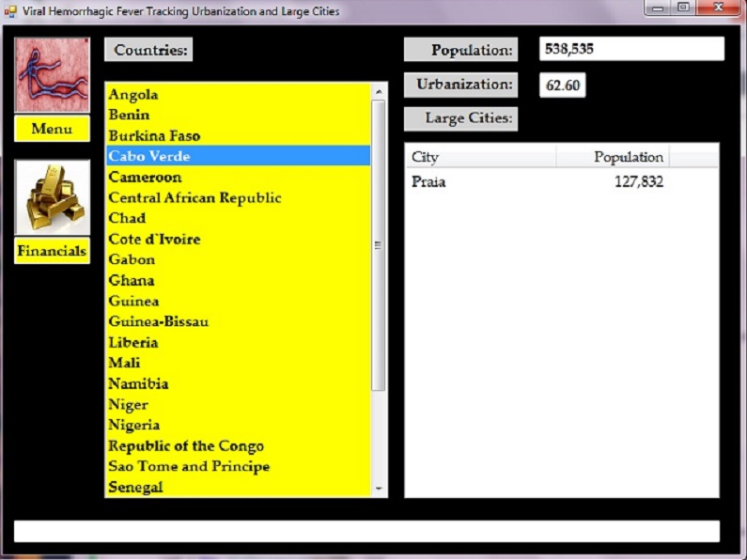Click the Population value text field
This screenshot has height=560, width=747.
tap(631, 49)
